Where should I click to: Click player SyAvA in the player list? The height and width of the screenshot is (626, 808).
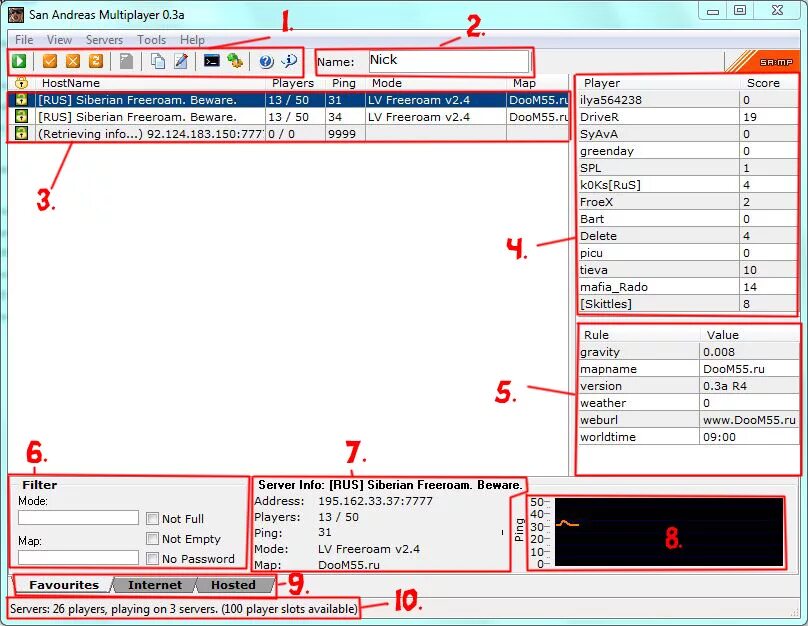click(688, 134)
